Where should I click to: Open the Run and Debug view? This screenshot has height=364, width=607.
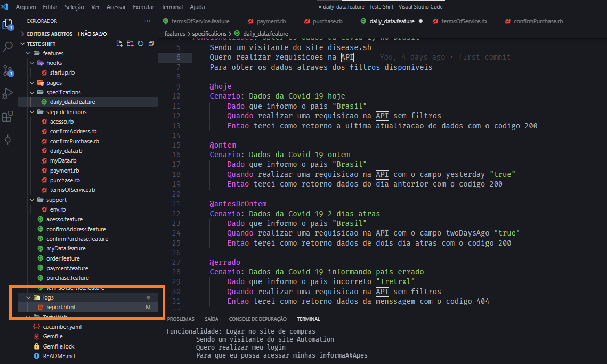point(8,93)
